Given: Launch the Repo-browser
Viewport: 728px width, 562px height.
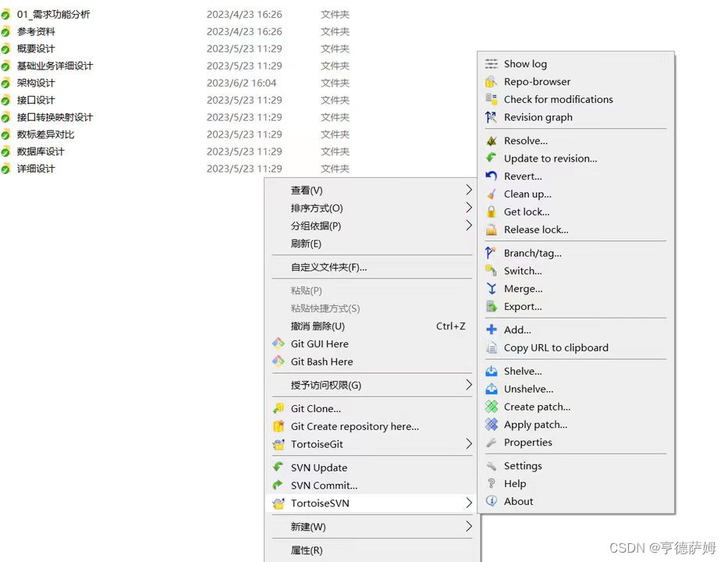Looking at the screenshot, I should click(537, 81).
